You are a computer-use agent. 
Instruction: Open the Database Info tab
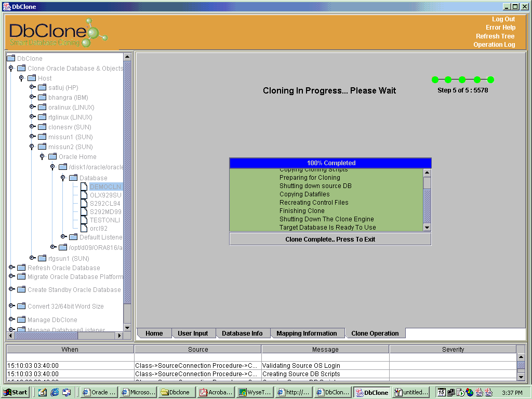[242, 333]
